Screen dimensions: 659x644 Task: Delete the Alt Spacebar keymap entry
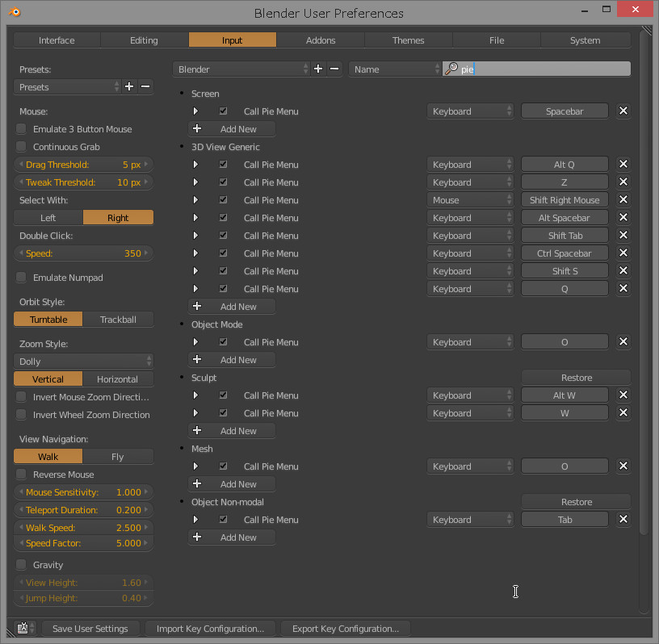pos(623,218)
